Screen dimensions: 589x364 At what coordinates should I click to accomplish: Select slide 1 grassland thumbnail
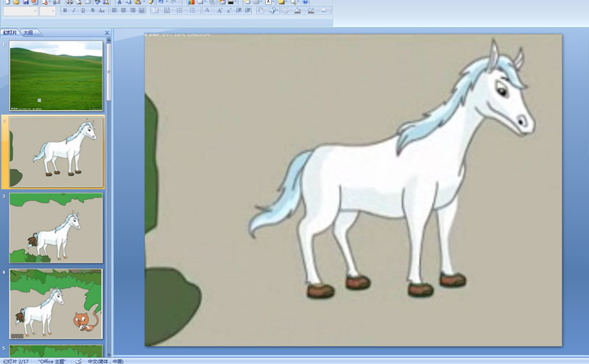point(56,76)
